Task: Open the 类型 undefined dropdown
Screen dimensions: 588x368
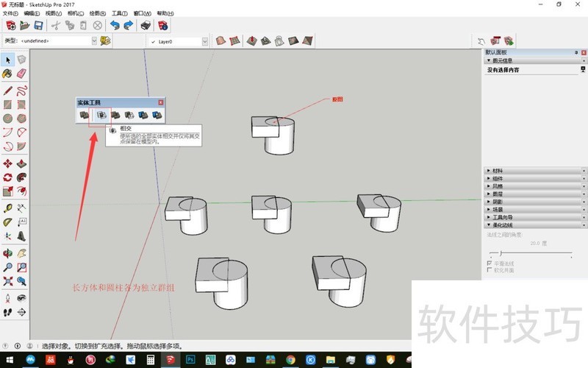Action: pos(93,41)
